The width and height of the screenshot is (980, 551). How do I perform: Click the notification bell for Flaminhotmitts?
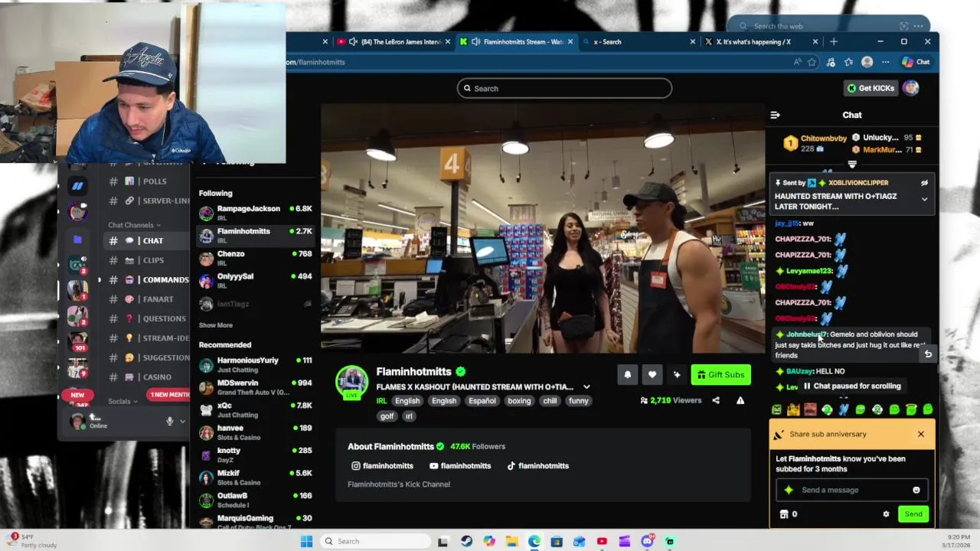627,374
